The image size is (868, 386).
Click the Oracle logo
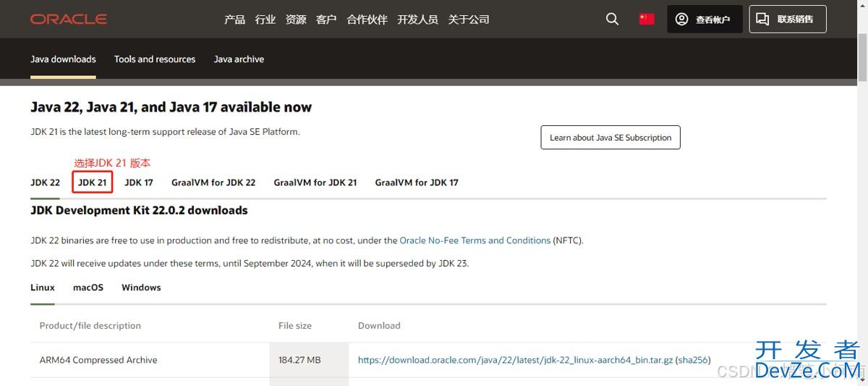click(69, 20)
